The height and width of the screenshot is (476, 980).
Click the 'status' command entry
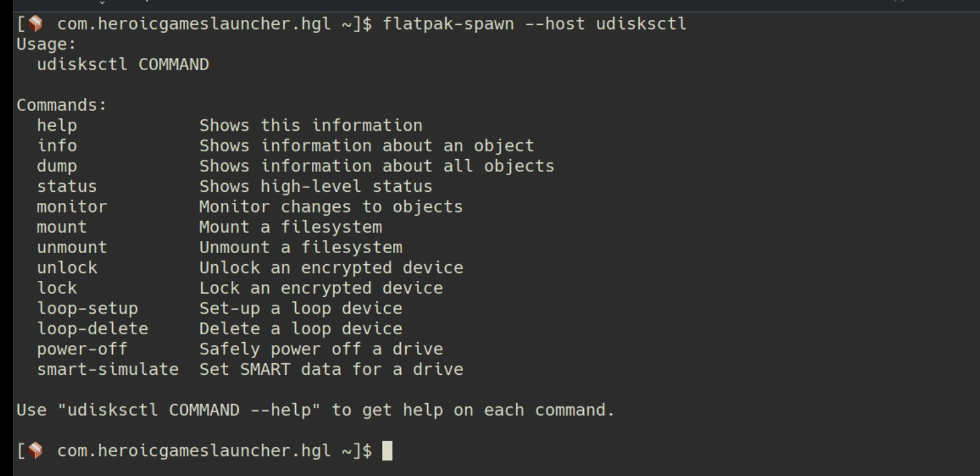click(67, 186)
